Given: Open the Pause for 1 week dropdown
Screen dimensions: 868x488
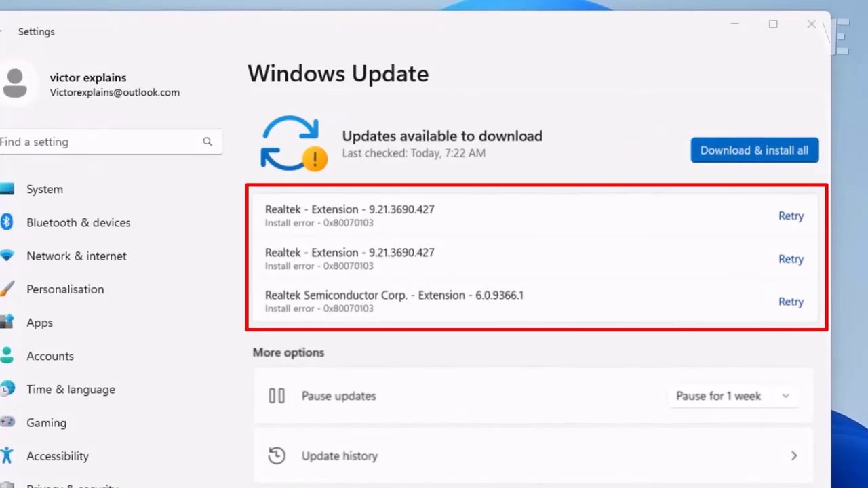Looking at the screenshot, I should pos(733,396).
